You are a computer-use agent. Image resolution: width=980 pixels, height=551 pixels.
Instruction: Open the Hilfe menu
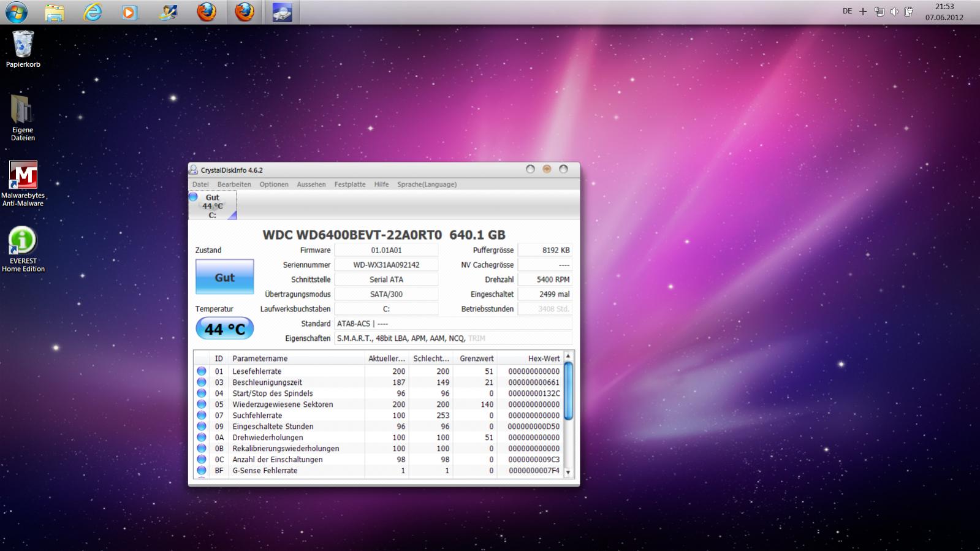(381, 184)
